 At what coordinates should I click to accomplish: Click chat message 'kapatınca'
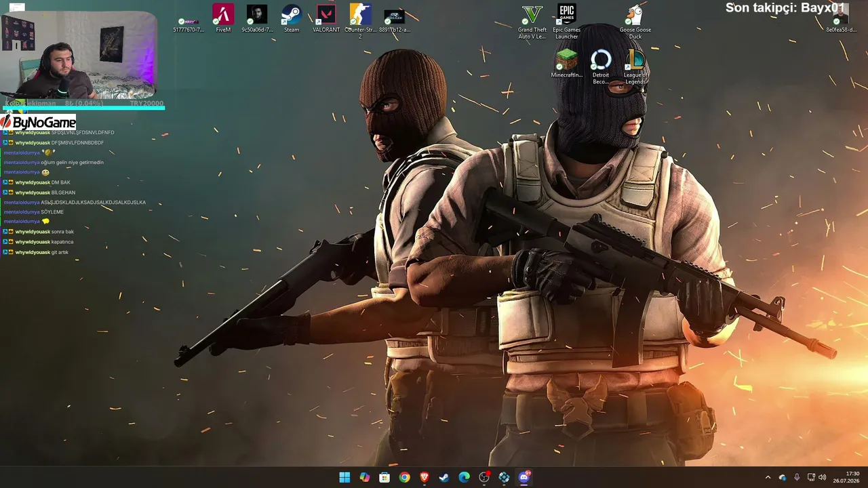[62, 242]
